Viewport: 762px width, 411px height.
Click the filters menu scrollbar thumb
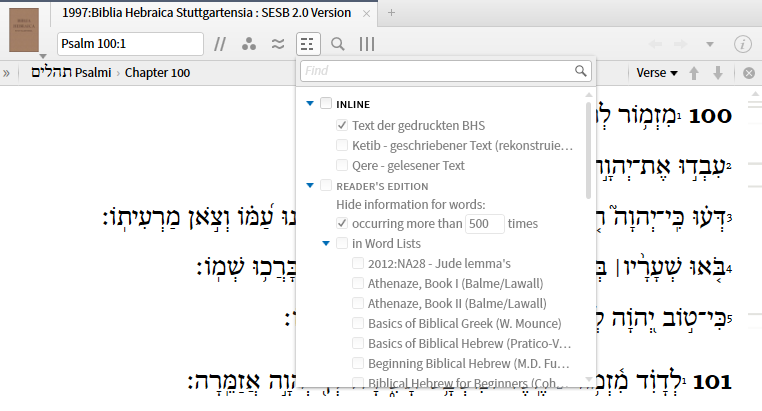click(x=589, y=150)
